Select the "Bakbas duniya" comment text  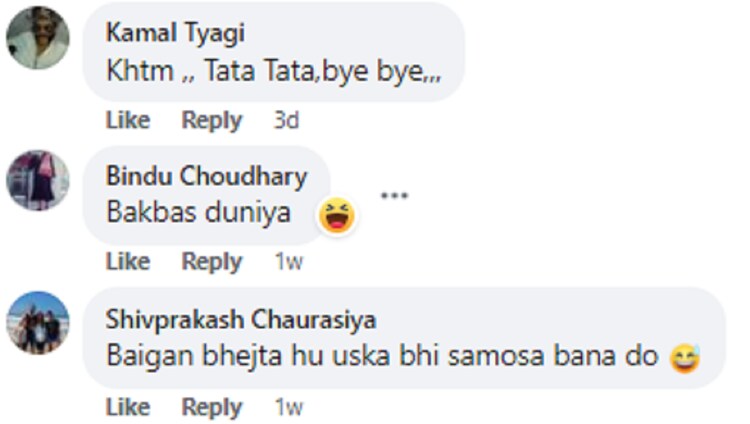click(x=198, y=213)
